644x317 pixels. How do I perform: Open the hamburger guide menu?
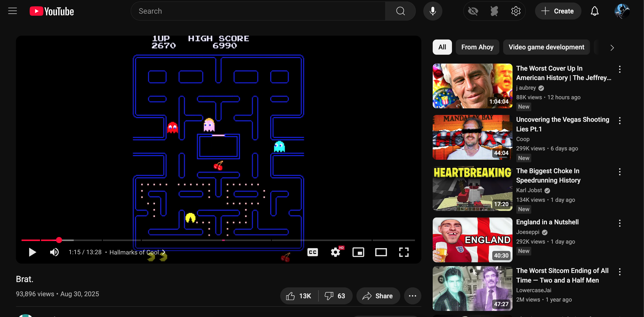[x=12, y=11]
